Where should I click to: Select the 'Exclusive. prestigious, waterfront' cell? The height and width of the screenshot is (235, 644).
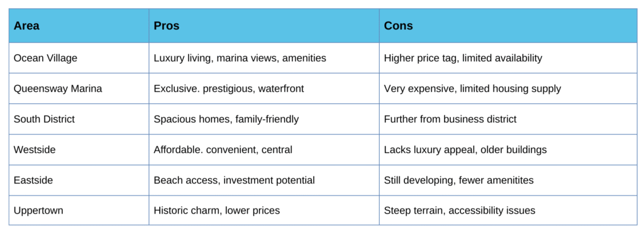[x=264, y=88]
